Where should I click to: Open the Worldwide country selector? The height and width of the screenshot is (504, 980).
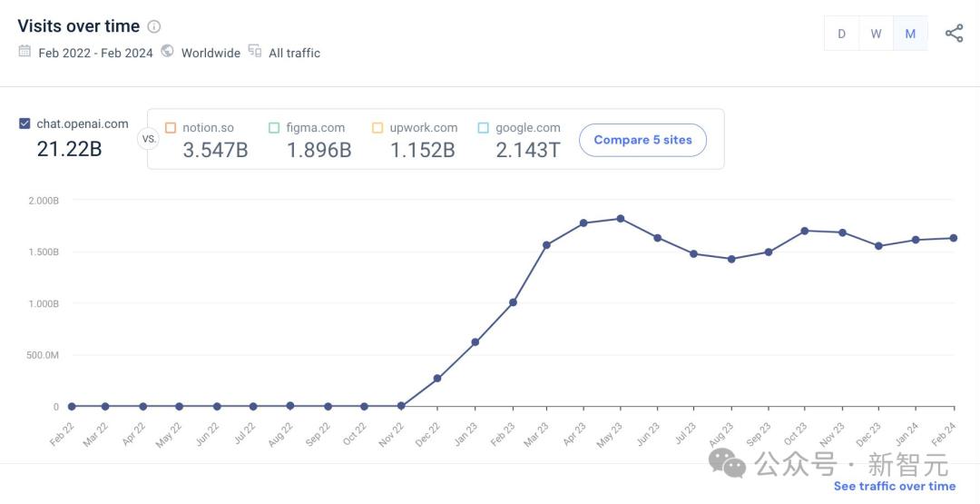211,53
